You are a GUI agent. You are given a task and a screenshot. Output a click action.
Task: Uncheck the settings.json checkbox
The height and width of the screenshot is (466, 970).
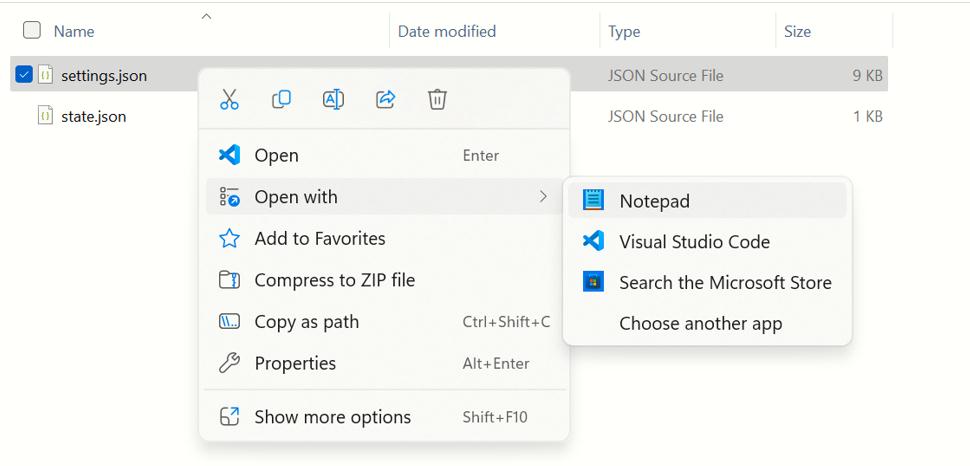(24, 74)
